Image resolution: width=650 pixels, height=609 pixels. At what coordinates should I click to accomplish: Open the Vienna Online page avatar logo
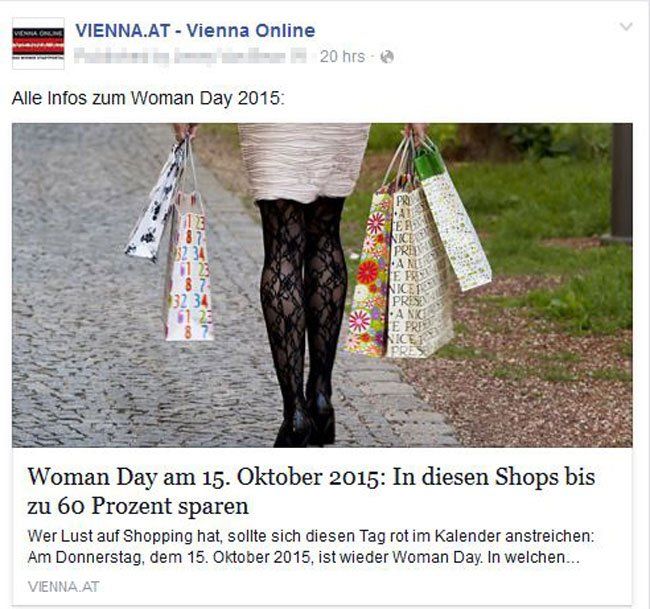(38, 43)
